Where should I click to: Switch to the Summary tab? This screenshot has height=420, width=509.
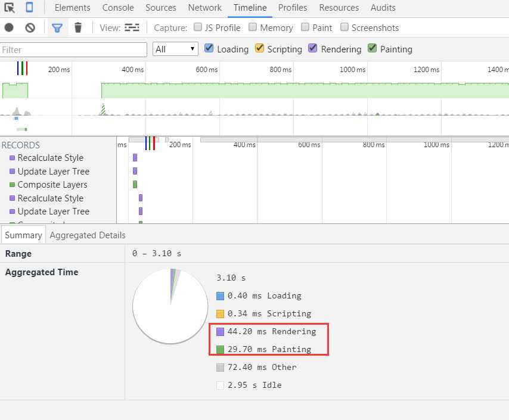pyautogui.click(x=23, y=235)
